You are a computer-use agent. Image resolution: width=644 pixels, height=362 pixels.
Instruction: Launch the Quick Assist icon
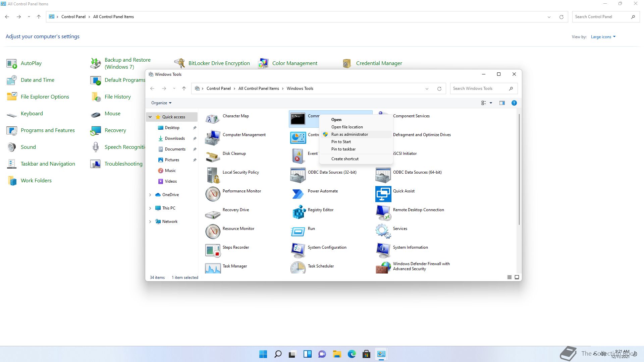tap(383, 194)
